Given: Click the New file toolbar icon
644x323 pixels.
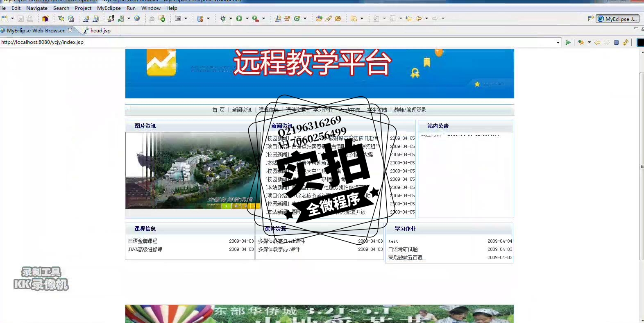Looking at the screenshot, I should 5,18.
